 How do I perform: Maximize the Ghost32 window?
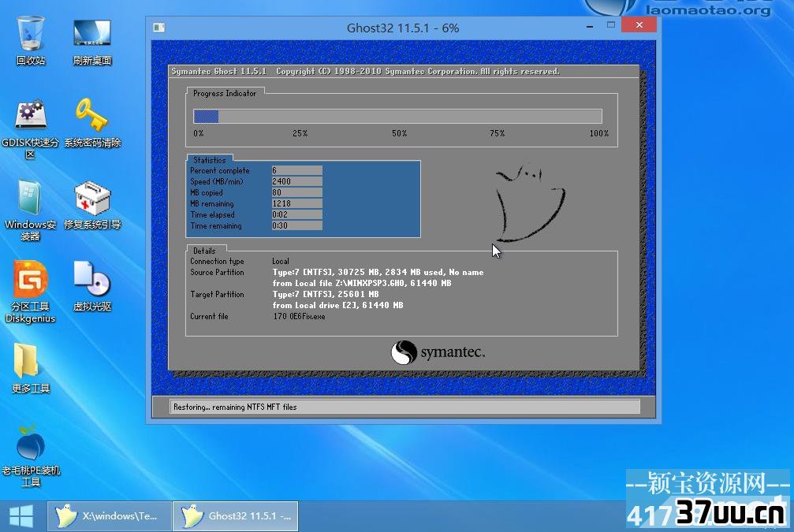[611, 24]
